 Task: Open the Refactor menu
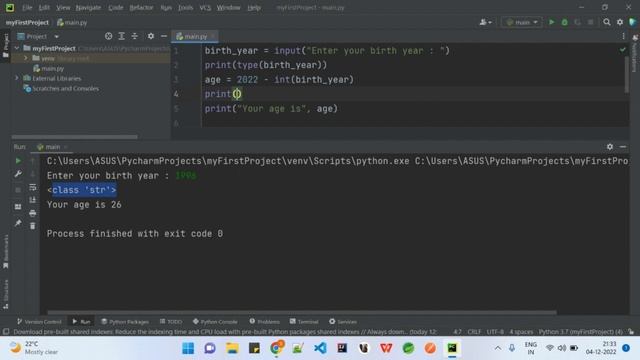pos(141,7)
